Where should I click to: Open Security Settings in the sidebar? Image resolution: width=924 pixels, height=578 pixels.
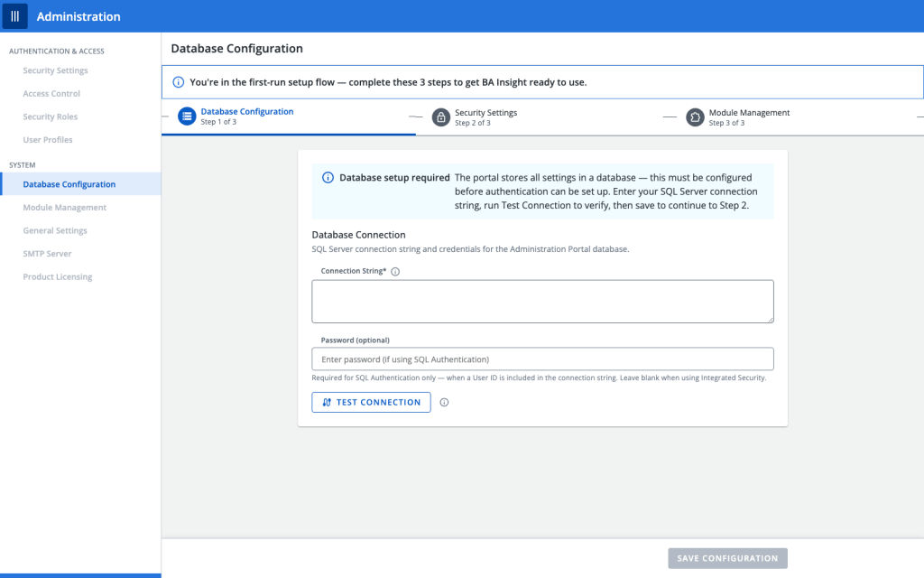click(x=80, y=70)
